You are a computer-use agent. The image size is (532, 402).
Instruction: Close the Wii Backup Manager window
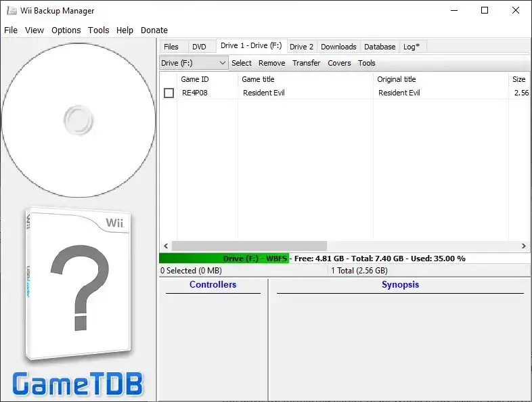tap(516, 11)
